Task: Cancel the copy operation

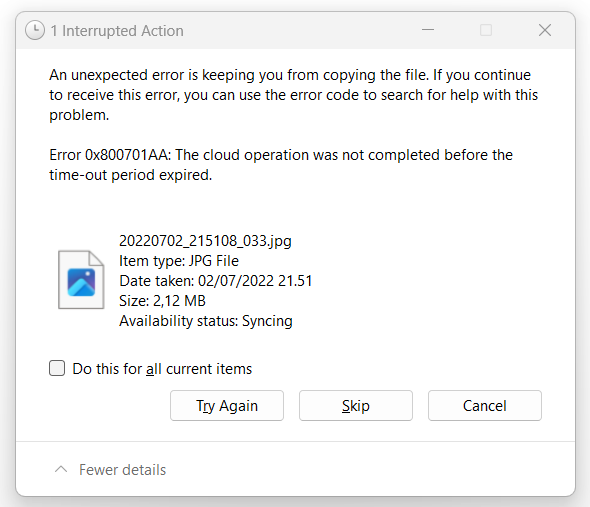Action: point(485,405)
